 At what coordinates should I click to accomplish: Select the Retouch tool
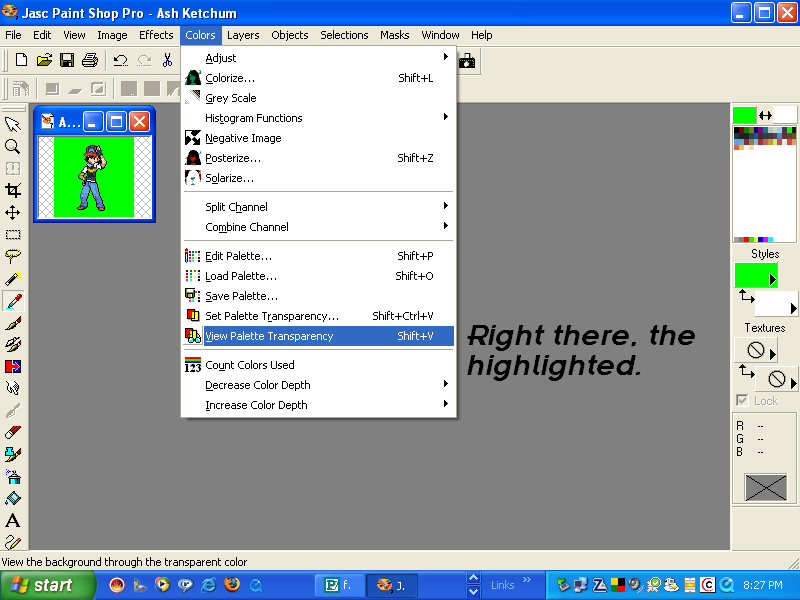(13, 389)
